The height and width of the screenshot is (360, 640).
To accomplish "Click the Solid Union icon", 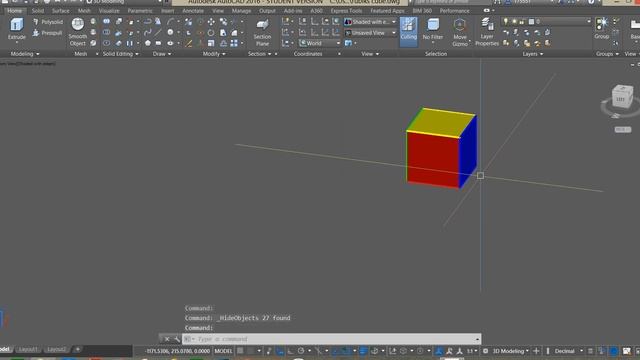I will (x=106, y=22).
